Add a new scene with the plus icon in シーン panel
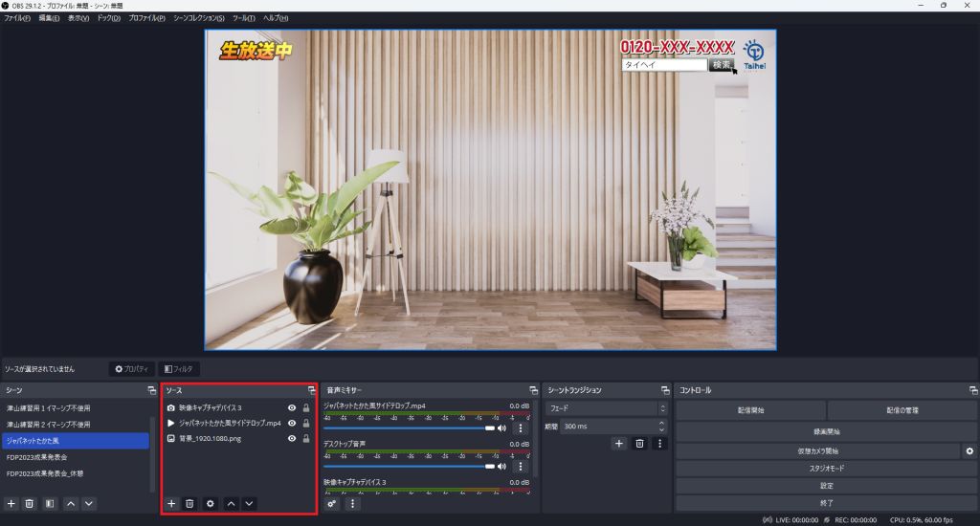The height and width of the screenshot is (526, 980). coord(11,503)
